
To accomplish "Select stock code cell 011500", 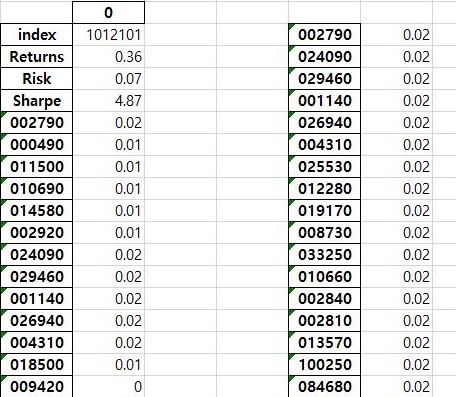I will (36, 166).
